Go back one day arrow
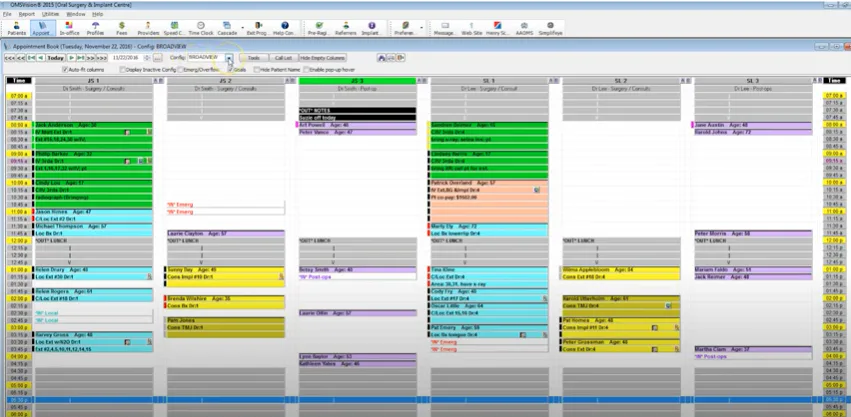This screenshot has height=417, width=851. pyautogui.click(x=41, y=58)
